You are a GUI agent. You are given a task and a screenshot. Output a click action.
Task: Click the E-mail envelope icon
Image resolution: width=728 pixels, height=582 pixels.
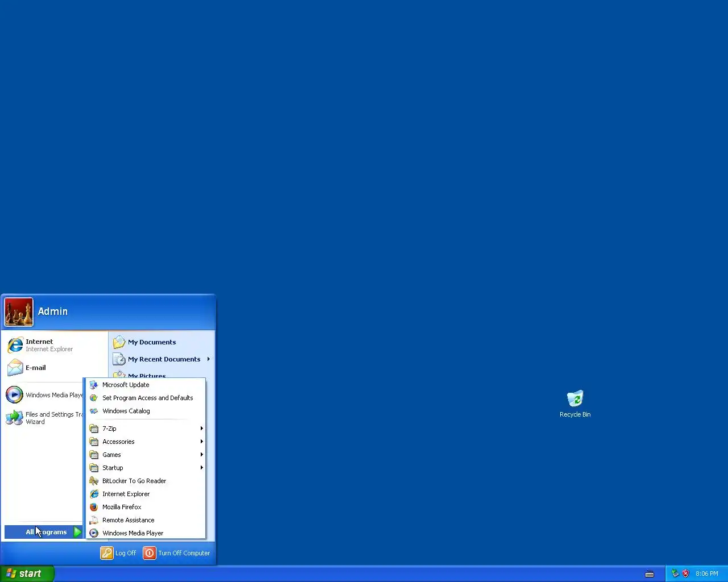point(15,368)
